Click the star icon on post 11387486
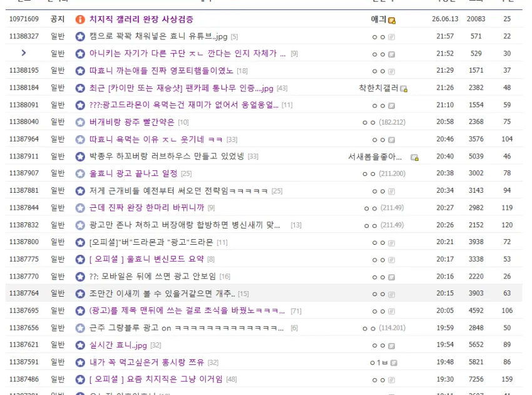 (x=80, y=379)
